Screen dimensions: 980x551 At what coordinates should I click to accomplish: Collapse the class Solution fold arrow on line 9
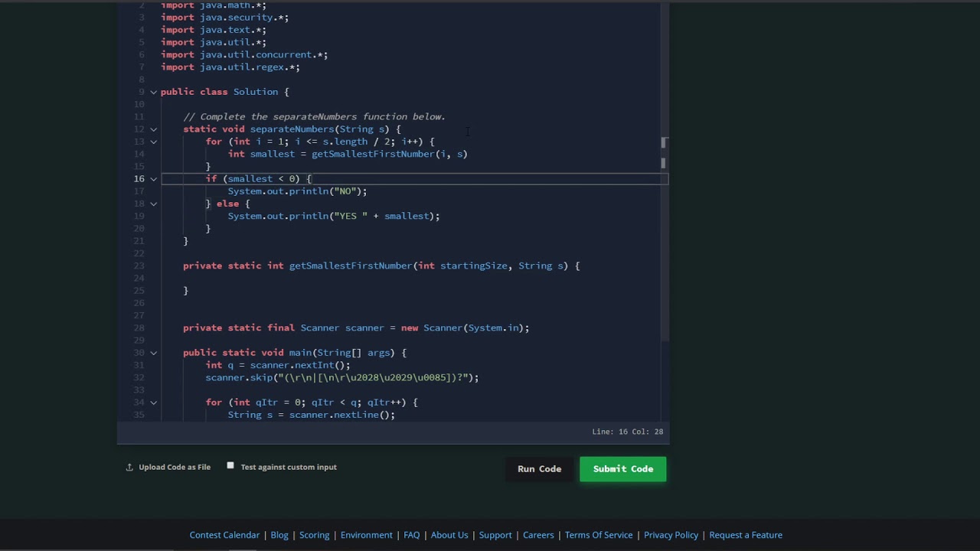153,92
